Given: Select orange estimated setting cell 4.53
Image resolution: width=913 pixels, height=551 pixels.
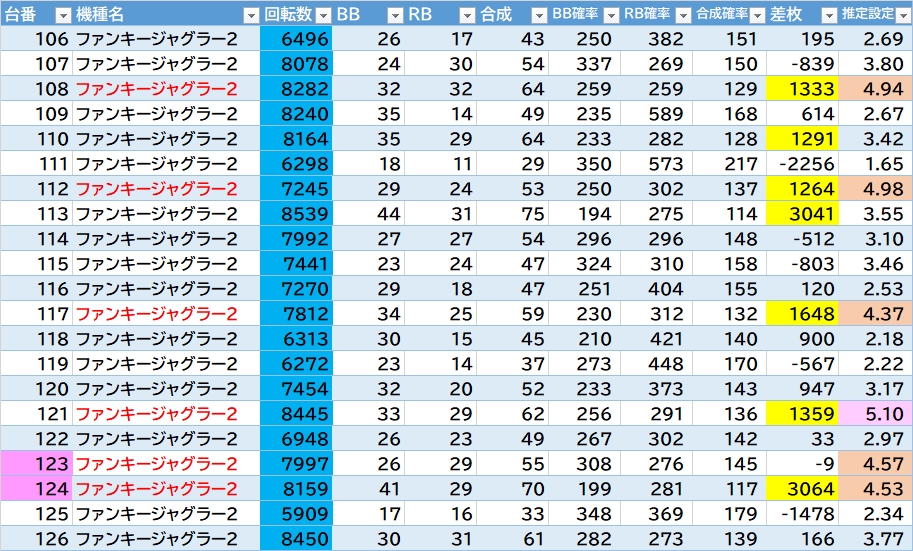Looking at the screenshot, I should 876,489.
